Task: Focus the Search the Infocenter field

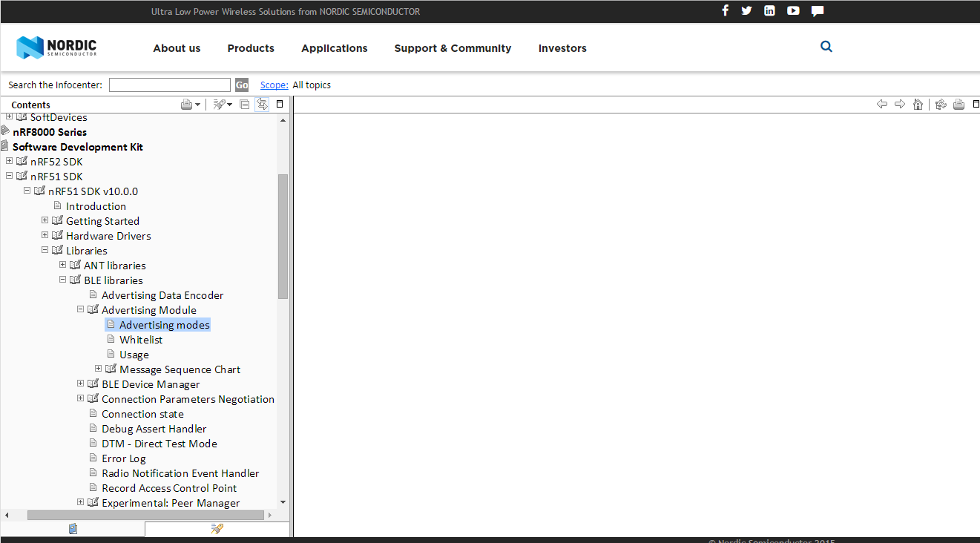Action: click(170, 85)
